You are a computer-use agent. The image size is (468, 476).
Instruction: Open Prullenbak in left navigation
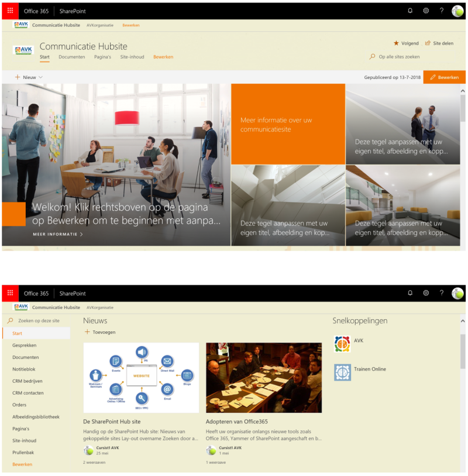tap(23, 452)
